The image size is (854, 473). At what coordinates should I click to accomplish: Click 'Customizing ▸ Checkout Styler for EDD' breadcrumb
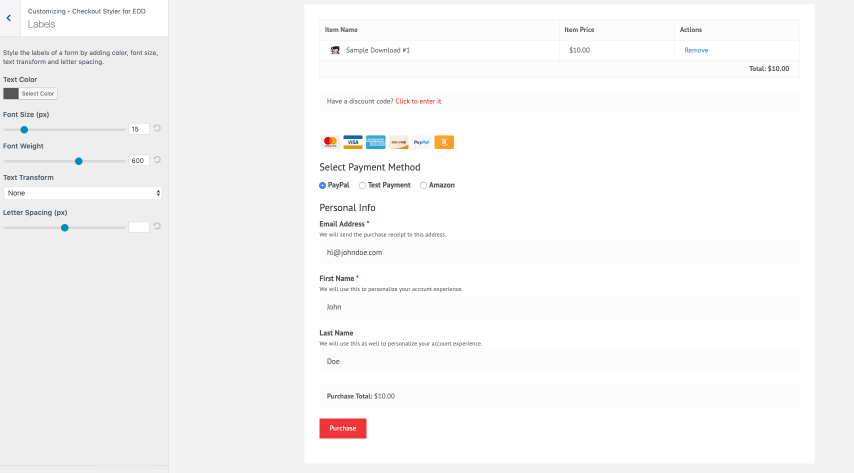[87, 11]
